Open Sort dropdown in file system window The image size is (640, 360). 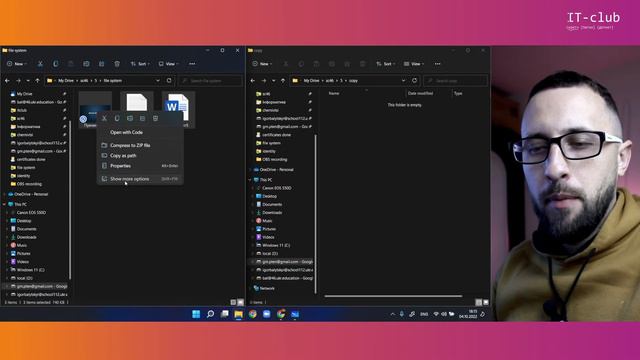[x=140, y=64]
